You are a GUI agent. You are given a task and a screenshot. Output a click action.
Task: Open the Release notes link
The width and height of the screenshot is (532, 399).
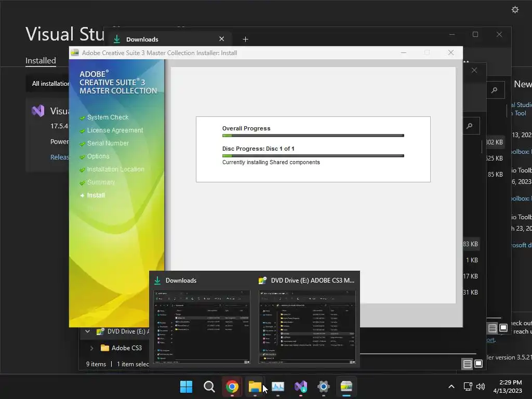[x=59, y=157]
